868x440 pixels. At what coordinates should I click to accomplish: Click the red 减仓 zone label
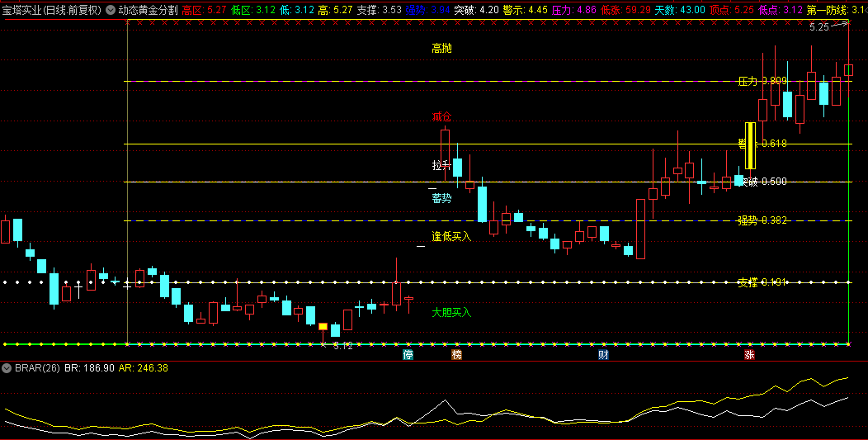(x=441, y=116)
